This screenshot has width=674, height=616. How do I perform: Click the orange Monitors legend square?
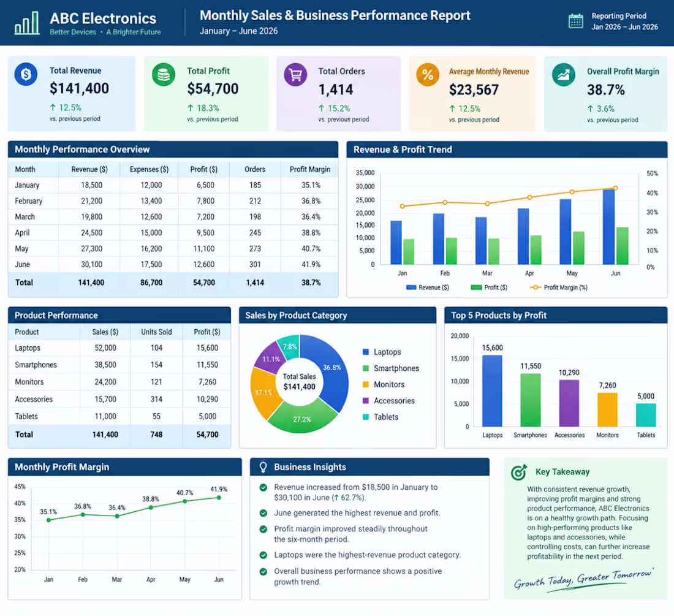(366, 384)
